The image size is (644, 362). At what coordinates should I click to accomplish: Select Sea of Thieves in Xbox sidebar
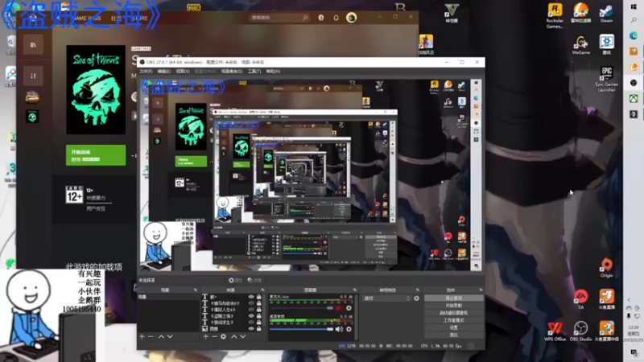point(32,117)
